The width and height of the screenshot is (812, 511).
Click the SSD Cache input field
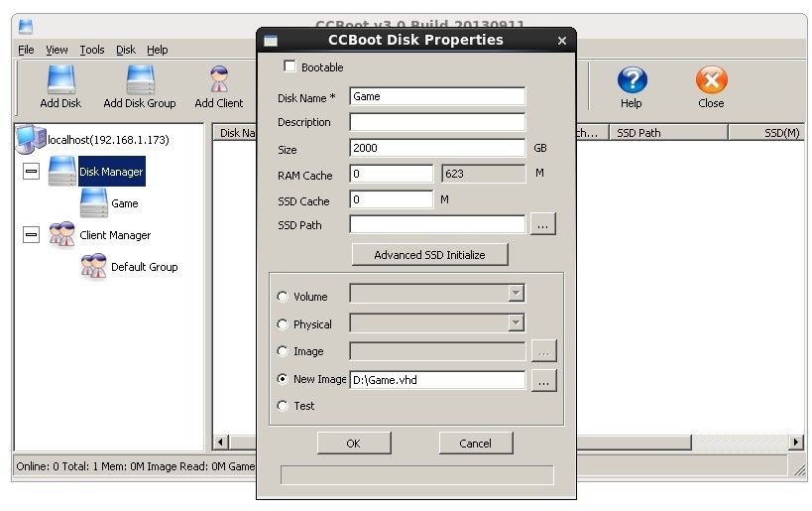pyautogui.click(x=392, y=199)
